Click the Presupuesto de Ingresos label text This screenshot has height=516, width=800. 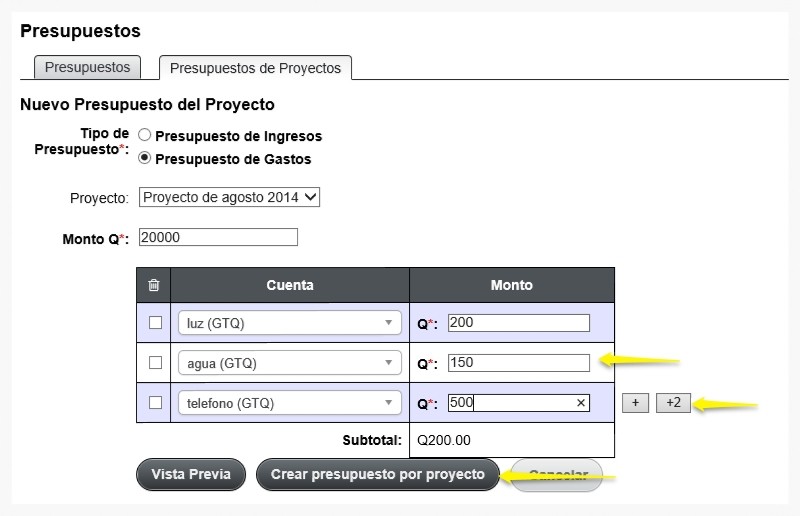point(238,136)
